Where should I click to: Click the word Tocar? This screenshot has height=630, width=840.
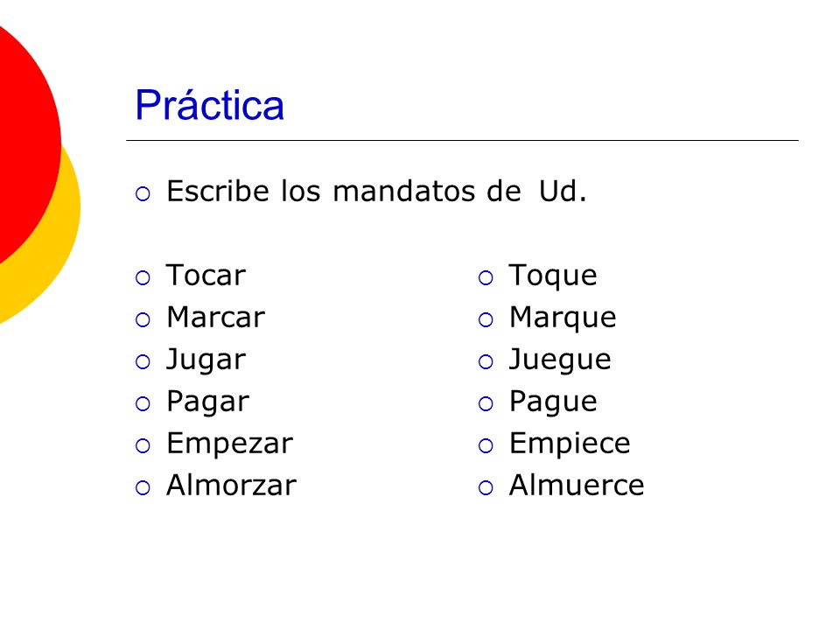(x=206, y=276)
